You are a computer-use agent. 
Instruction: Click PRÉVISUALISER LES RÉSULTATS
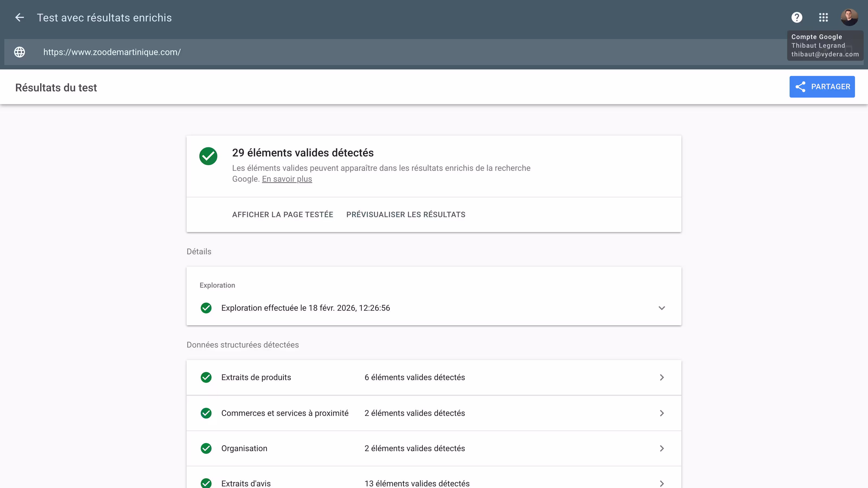tap(405, 214)
